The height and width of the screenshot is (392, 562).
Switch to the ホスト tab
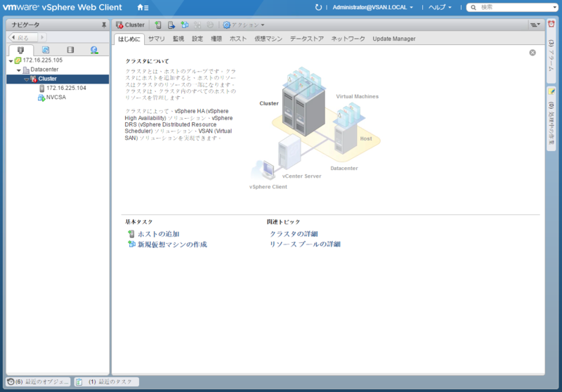238,39
